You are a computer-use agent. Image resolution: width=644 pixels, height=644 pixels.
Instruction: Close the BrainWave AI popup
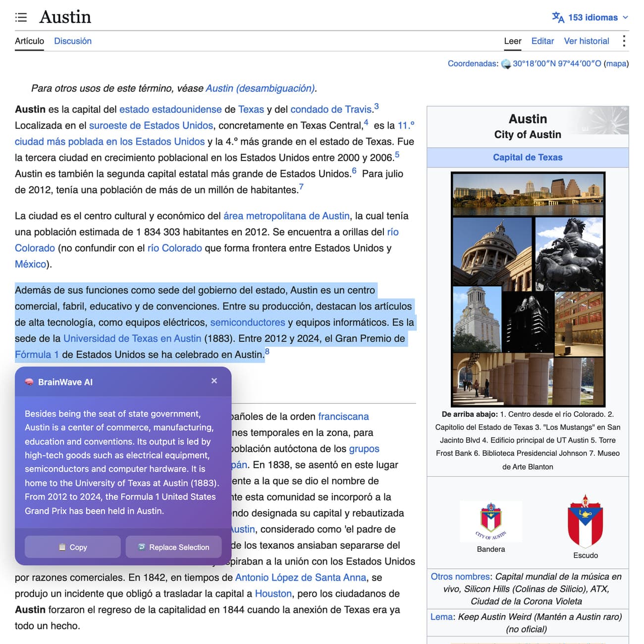coord(214,381)
